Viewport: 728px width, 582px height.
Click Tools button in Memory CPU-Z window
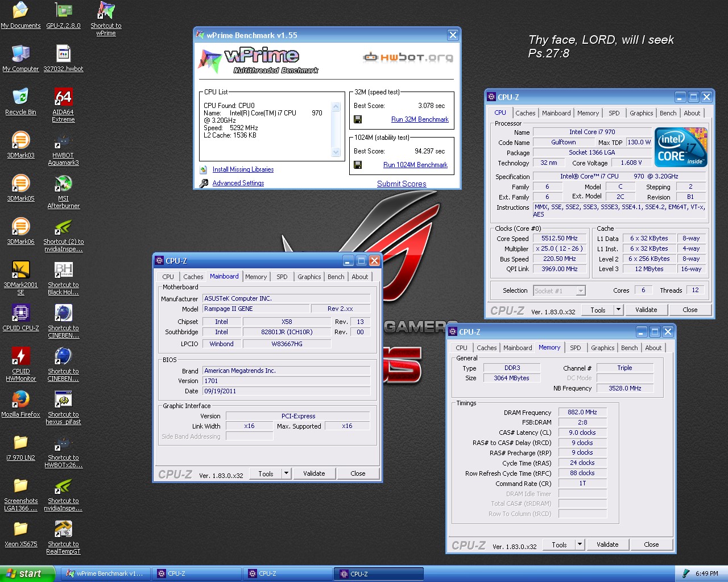point(559,544)
